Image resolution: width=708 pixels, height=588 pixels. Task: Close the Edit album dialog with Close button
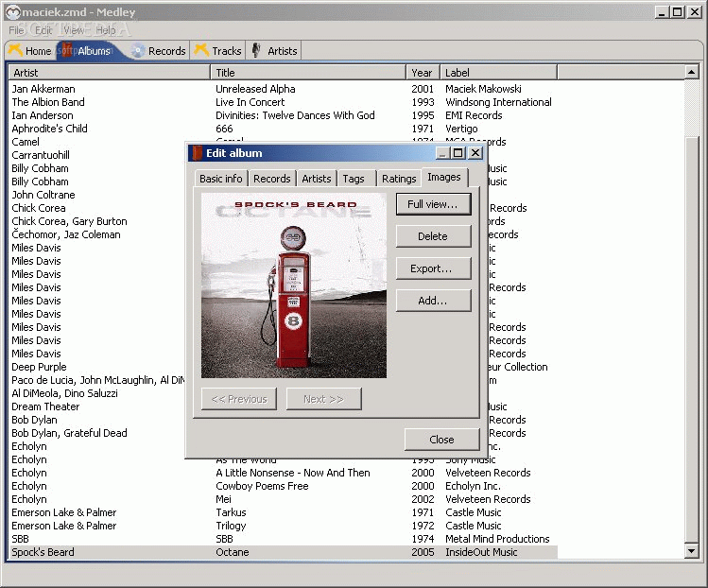(x=441, y=440)
